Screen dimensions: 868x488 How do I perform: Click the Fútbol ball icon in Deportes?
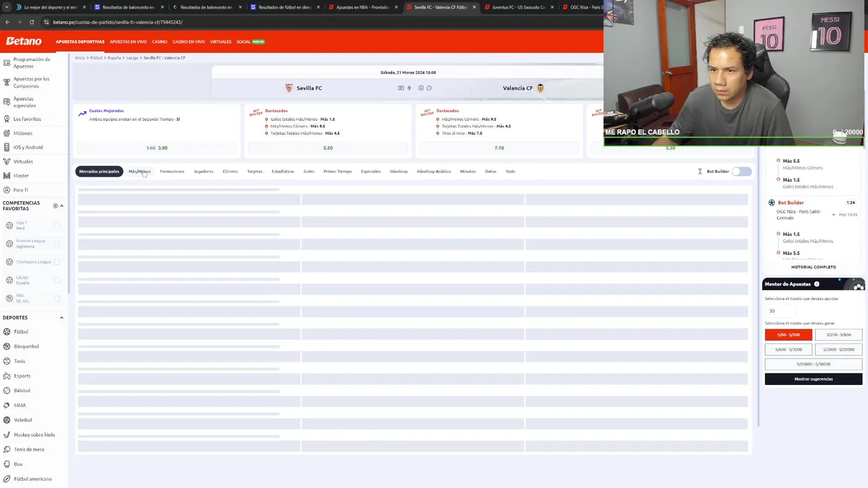click(x=7, y=331)
